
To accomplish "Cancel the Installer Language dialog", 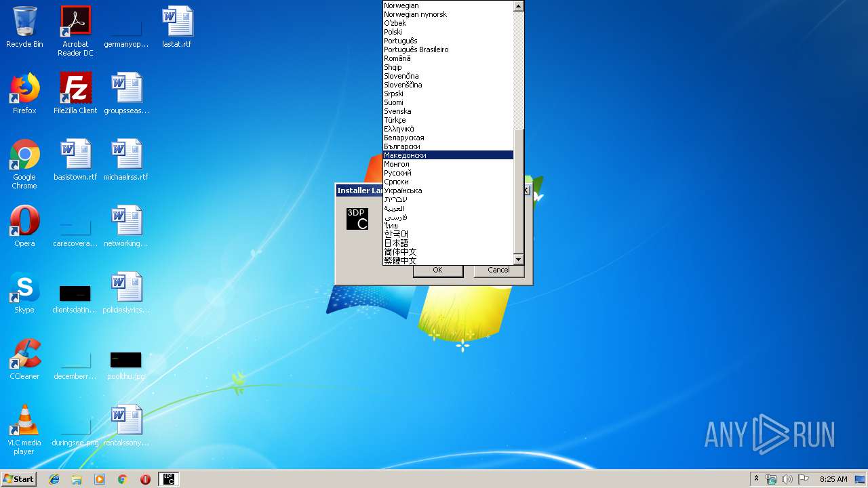I will 498,270.
